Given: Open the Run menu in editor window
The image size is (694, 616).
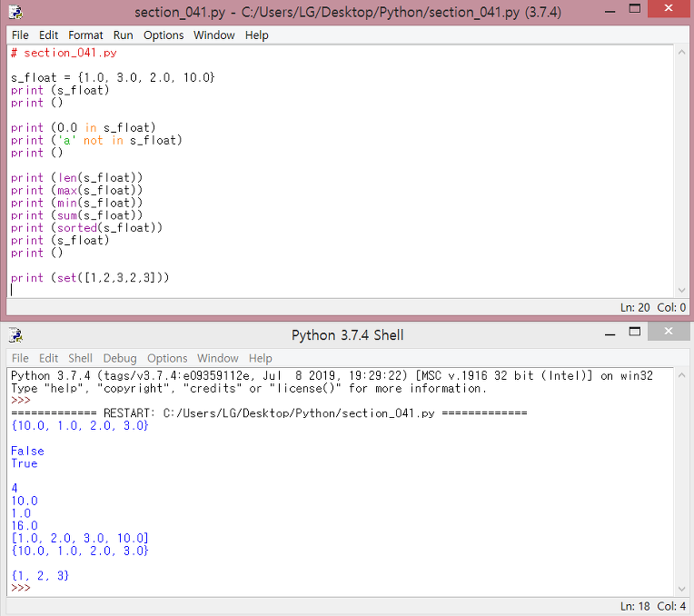Looking at the screenshot, I should (x=123, y=35).
